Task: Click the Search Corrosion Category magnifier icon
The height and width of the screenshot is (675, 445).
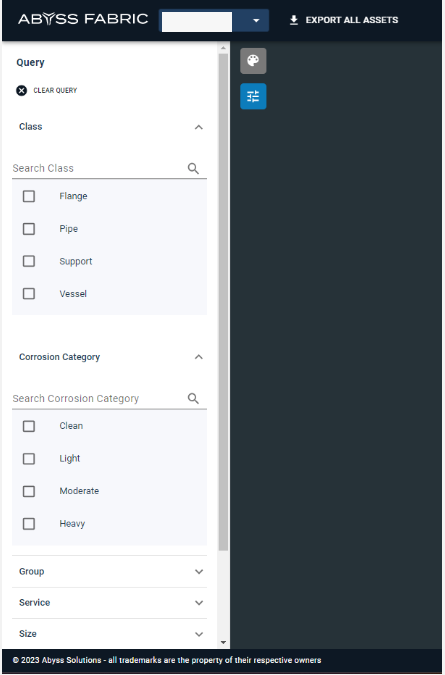Action: pos(193,398)
